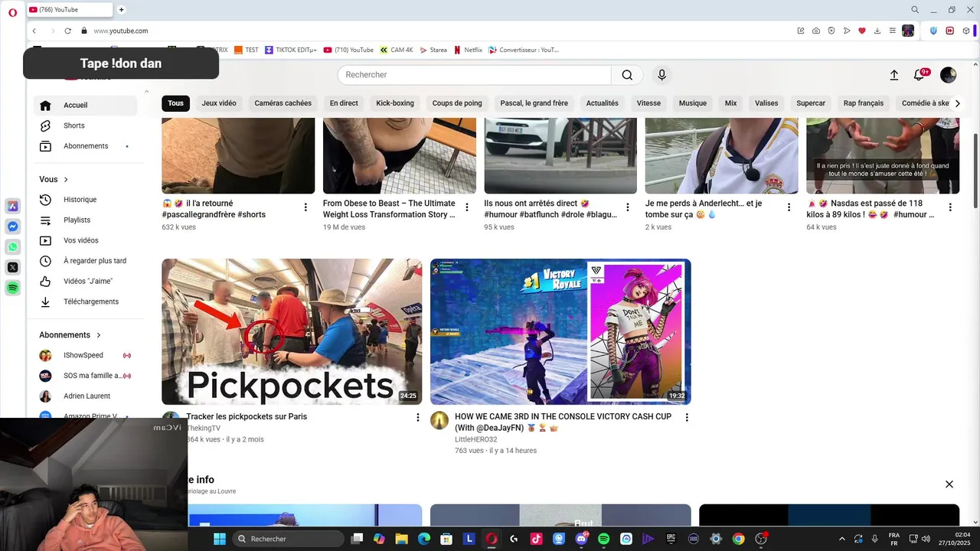Click the Opera ad blocker shield icon
980x551 pixels.
831,31
